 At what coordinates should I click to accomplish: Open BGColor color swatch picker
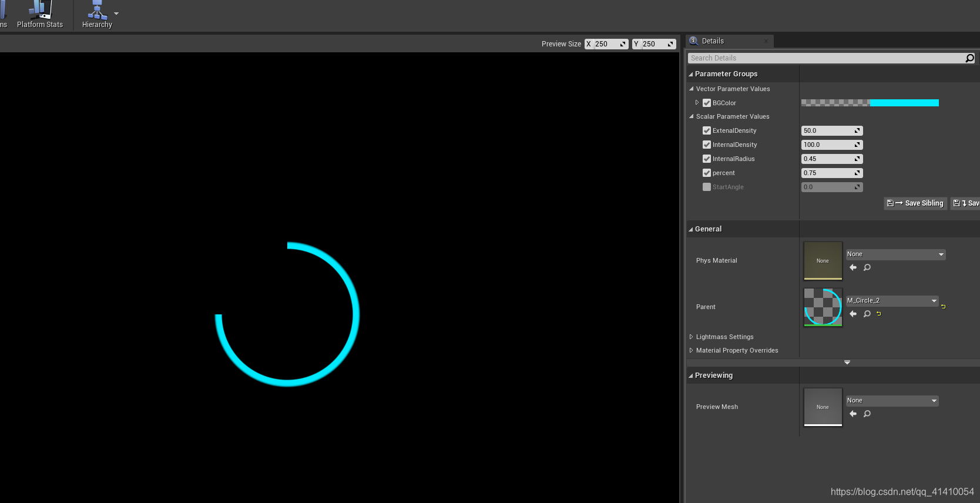870,103
